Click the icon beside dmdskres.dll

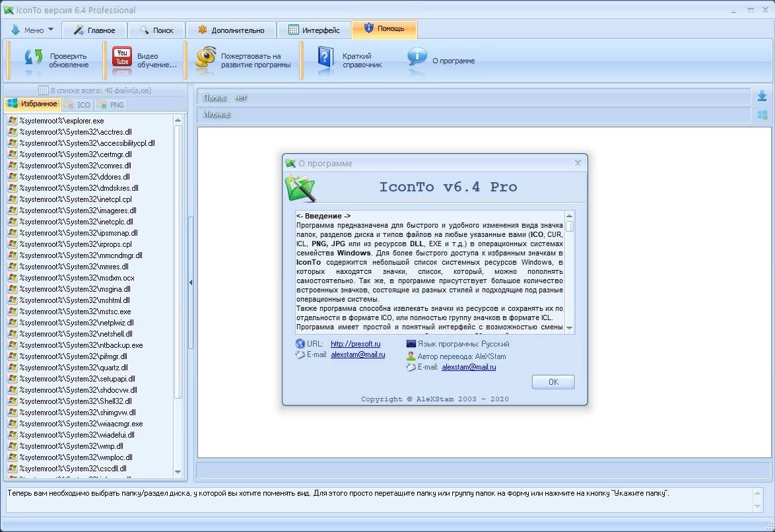point(13,188)
